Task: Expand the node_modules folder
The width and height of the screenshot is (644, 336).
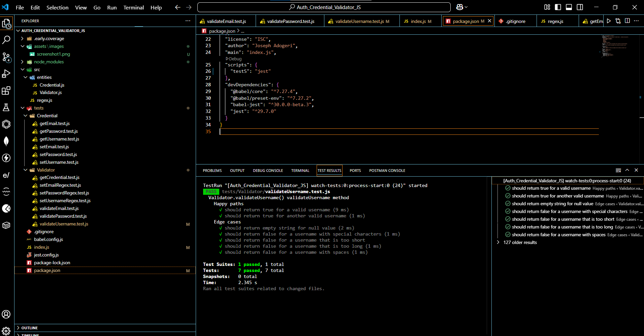Action: coord(49,62)
